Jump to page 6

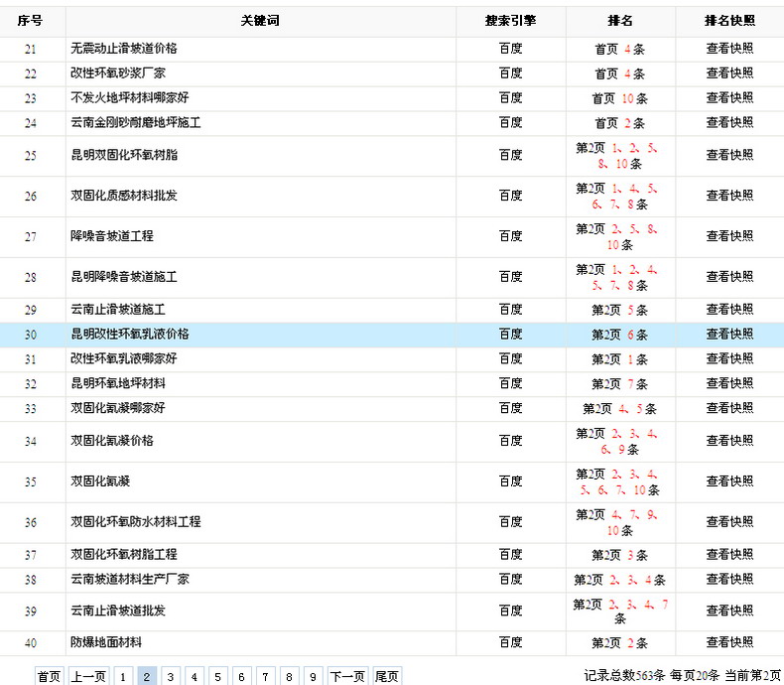click(x=241, y=676)
